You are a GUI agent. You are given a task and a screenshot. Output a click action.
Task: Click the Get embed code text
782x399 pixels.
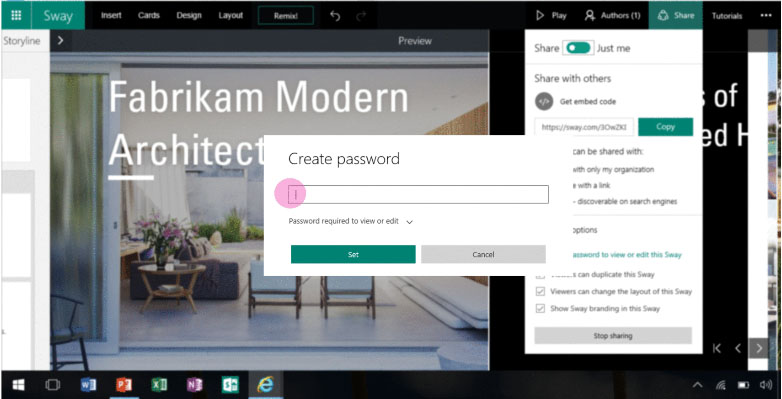tap(587, 101)
